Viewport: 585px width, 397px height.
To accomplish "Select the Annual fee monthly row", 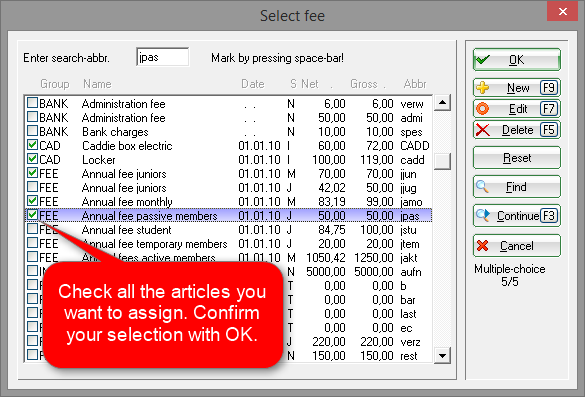I will click(228, 202).
